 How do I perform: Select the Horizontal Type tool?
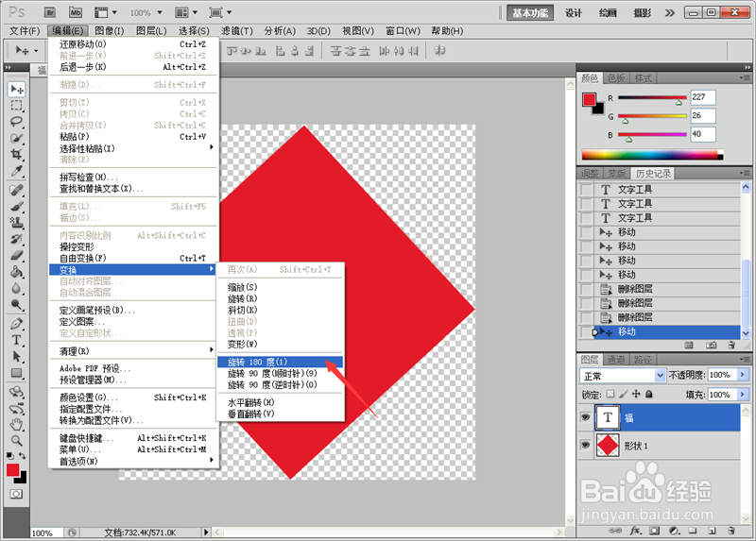pos(17,340)
